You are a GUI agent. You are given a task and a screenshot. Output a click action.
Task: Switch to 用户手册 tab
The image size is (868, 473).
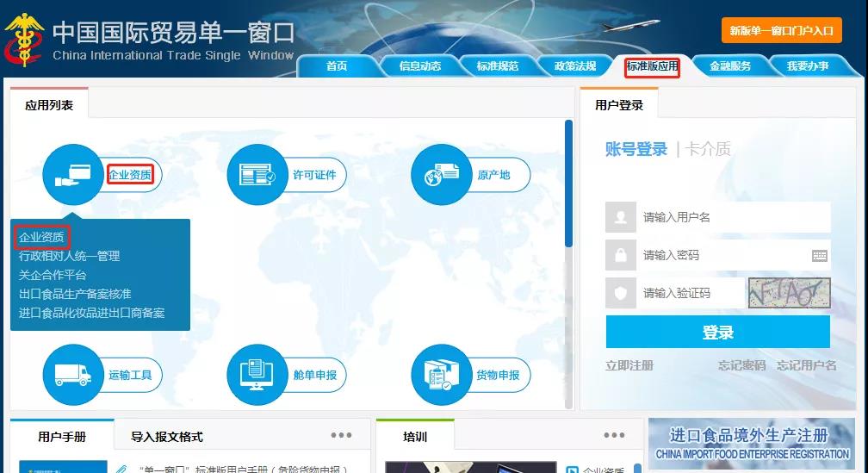[x=62, y=437]
